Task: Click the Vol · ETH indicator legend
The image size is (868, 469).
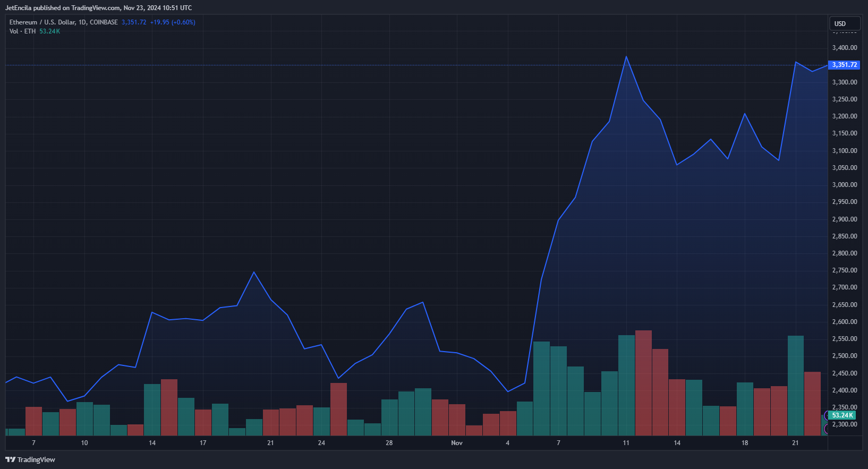Action: [22, 31]
